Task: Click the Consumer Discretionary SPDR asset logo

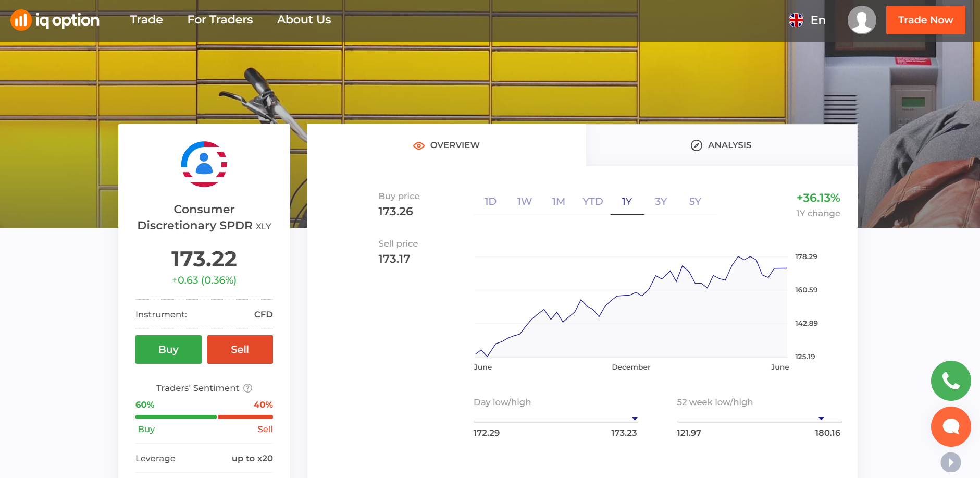Action: (204, 164)
